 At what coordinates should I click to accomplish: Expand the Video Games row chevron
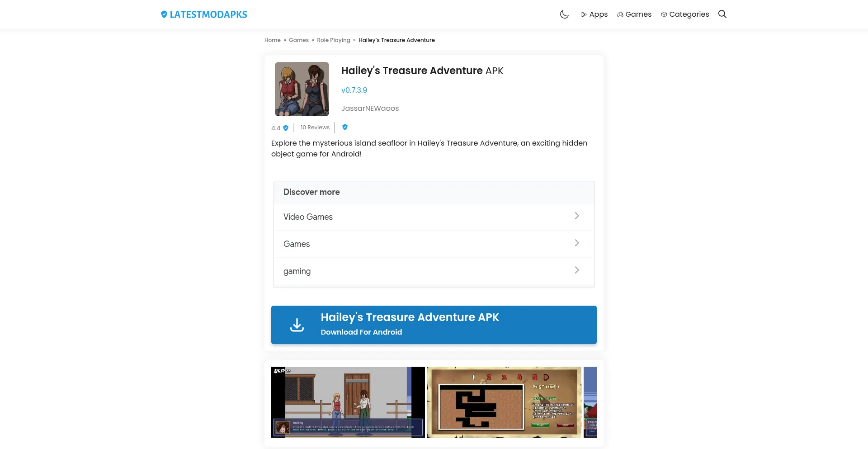tap(577, 216)
